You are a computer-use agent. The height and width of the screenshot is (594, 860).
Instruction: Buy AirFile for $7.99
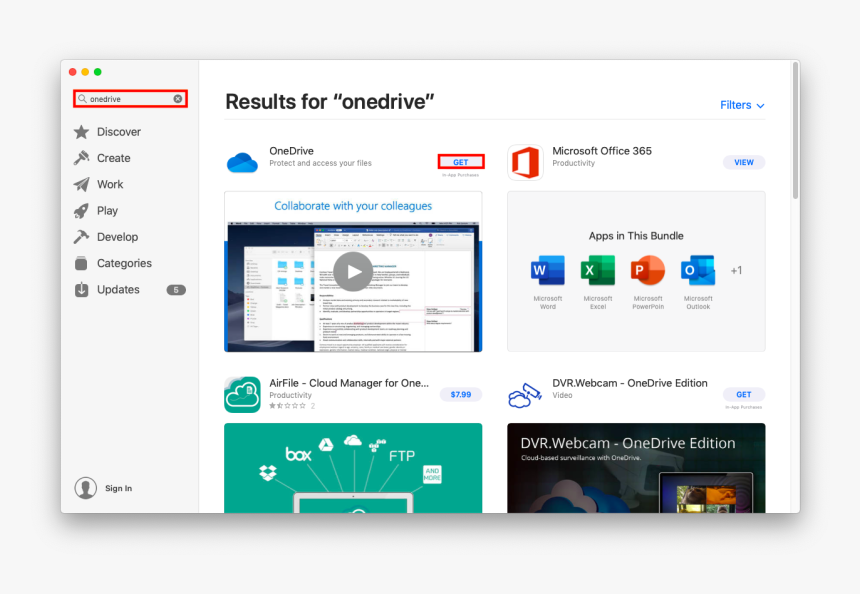tap(461, 394)
